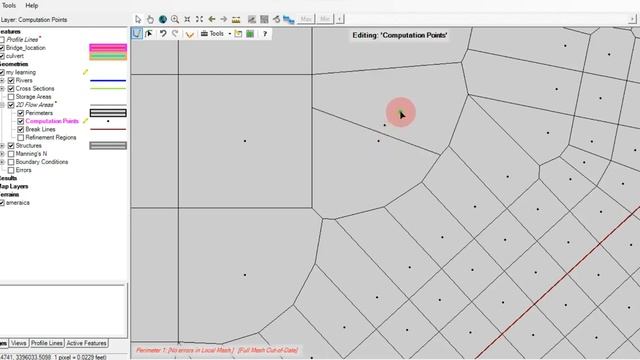
Task: Click the Max button
Action: tap(306, 19)
